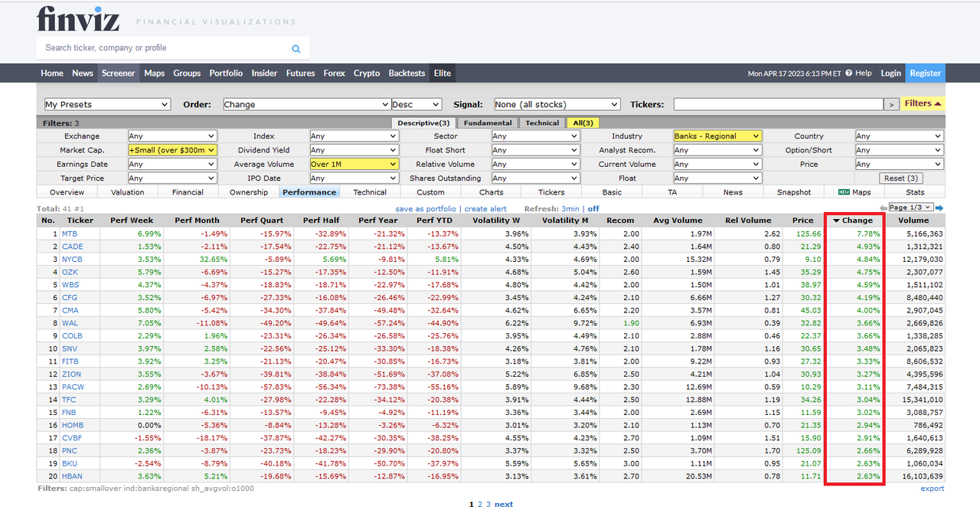This screenshot has width=980, height=523.
Task: Open the Page 1/3 dropdown
Action: [x=911, y=208]
